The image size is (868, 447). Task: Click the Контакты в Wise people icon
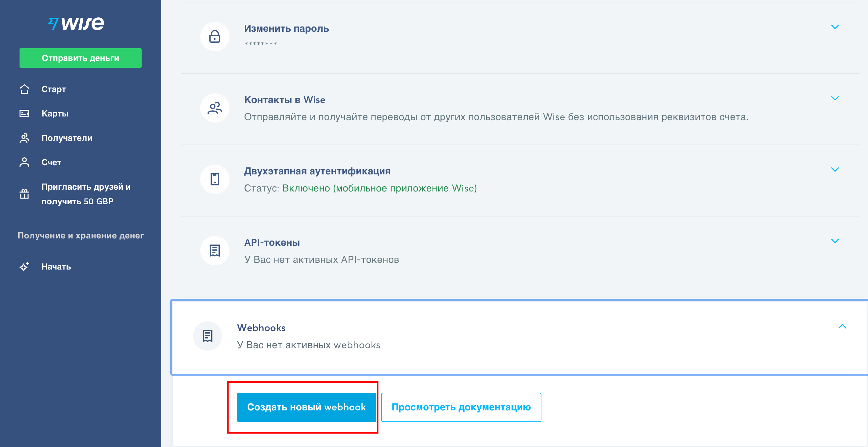coord(215,108)
